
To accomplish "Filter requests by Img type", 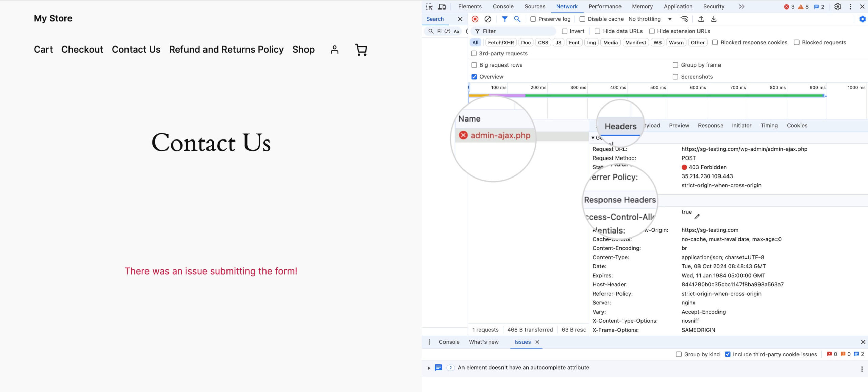I will [591, 42].
